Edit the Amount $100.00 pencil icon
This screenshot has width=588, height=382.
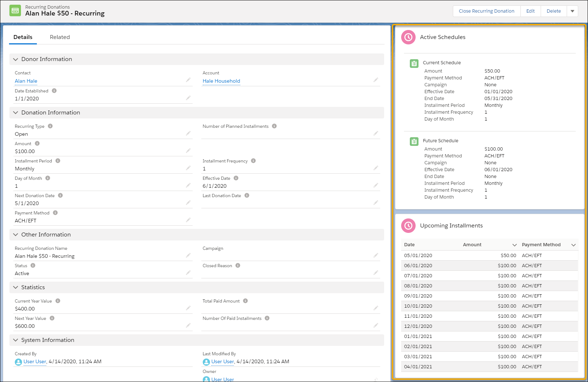(x=188, y=151)
